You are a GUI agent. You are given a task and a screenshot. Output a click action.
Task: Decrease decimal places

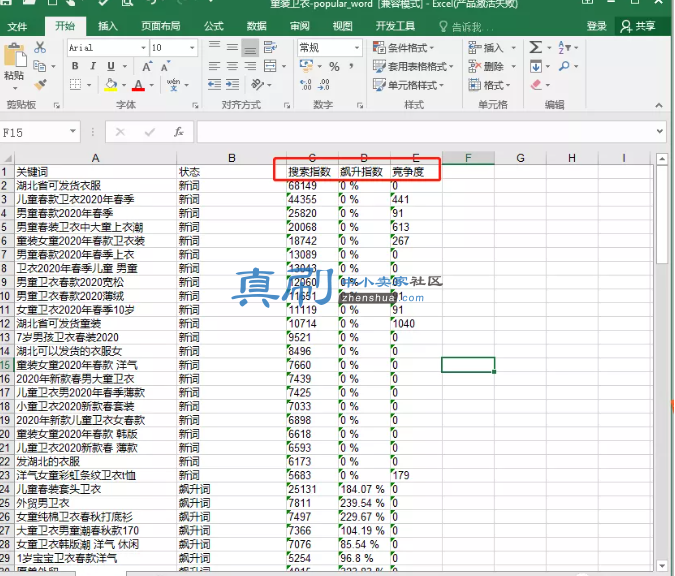point(324,84)
